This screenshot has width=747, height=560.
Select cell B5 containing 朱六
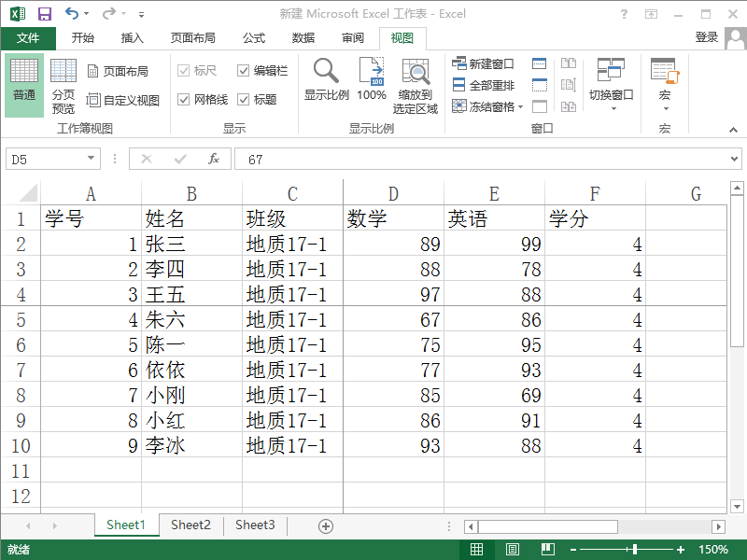pos(191,319)
